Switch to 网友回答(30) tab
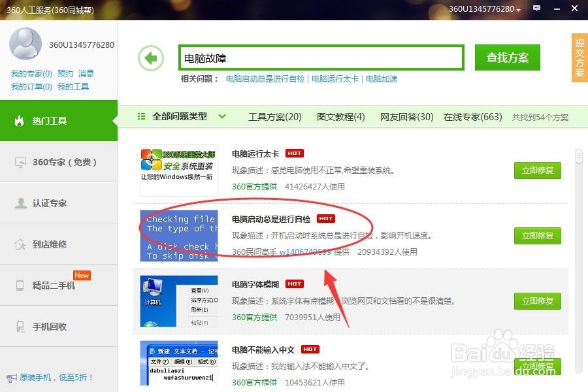This screenshot has width=588, height=392. click(x=406, y=117)
